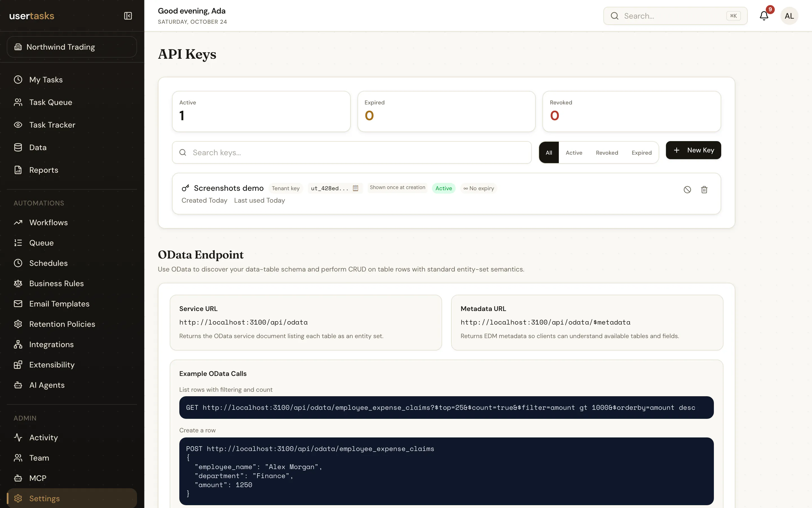Image resolution: width=812 pixels, height=508 pixels.
Task: Click the GET employee_expense_claims example code
Action: [446, 408]
